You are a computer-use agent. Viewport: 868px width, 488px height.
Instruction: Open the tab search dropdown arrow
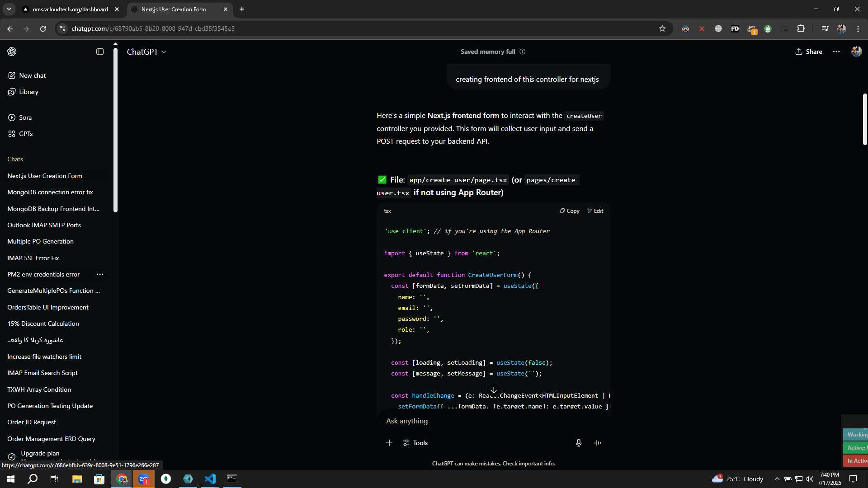point(9,9)
